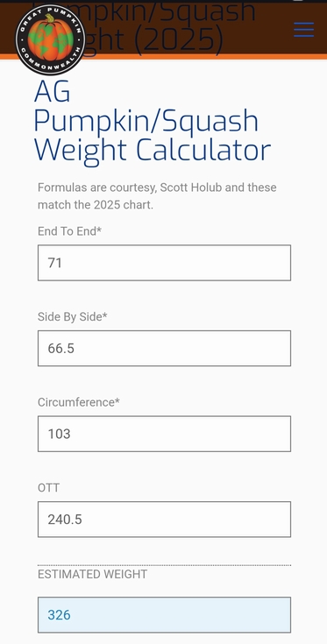Viewport: 327px width, 644px height.
Task: Tap the End To End* label
Action: pos(69,231)
